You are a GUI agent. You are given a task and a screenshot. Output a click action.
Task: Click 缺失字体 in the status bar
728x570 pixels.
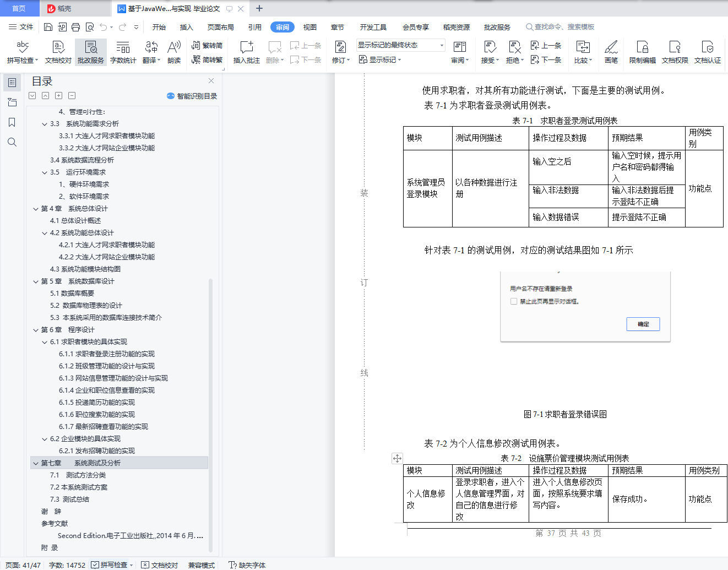[x=247, y=565]
